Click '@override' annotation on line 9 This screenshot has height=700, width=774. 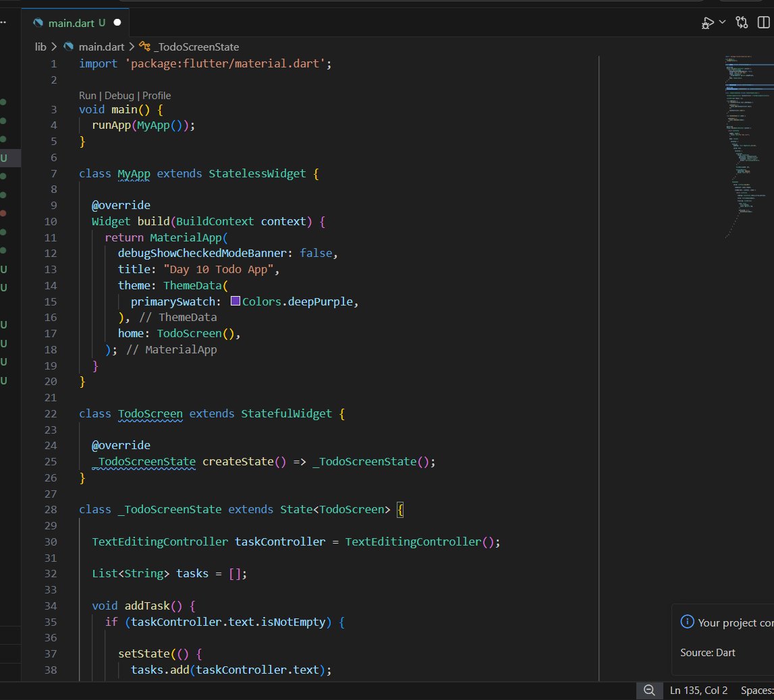tap(121, 205)
